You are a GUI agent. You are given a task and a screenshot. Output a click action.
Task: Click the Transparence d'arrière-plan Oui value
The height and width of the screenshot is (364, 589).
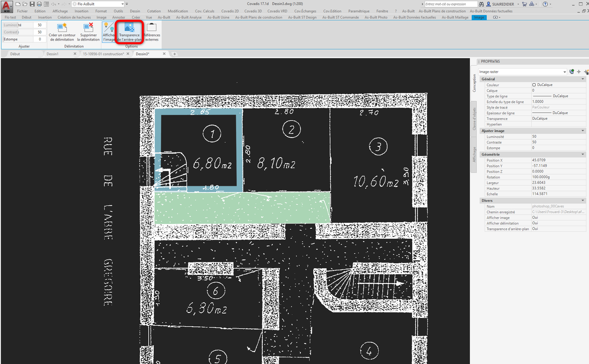pos(559,229)
